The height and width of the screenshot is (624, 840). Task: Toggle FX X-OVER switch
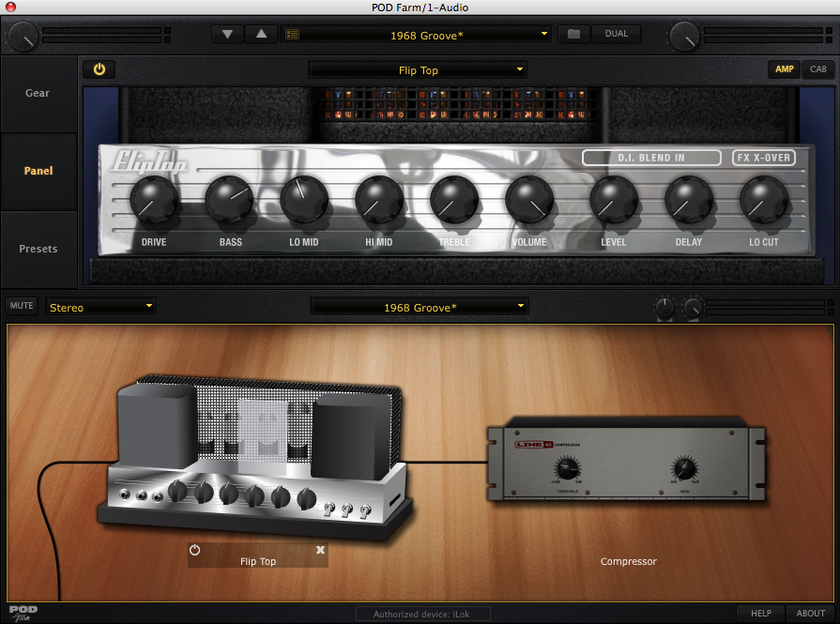[763, 158]
